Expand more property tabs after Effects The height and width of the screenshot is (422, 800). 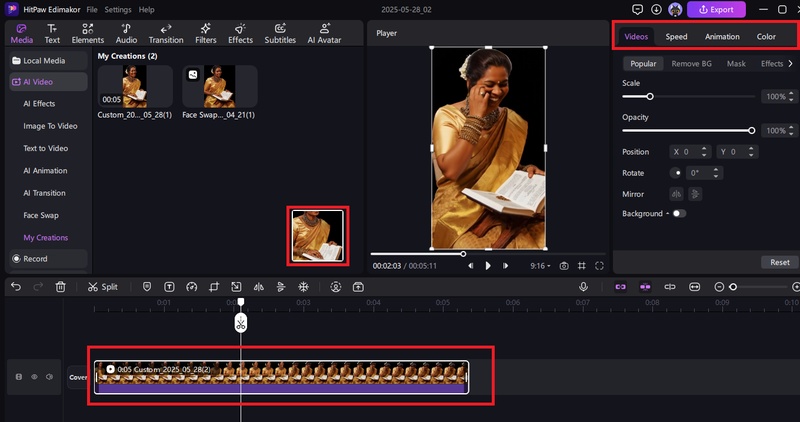pyautogui.click(x=791, y=64)
